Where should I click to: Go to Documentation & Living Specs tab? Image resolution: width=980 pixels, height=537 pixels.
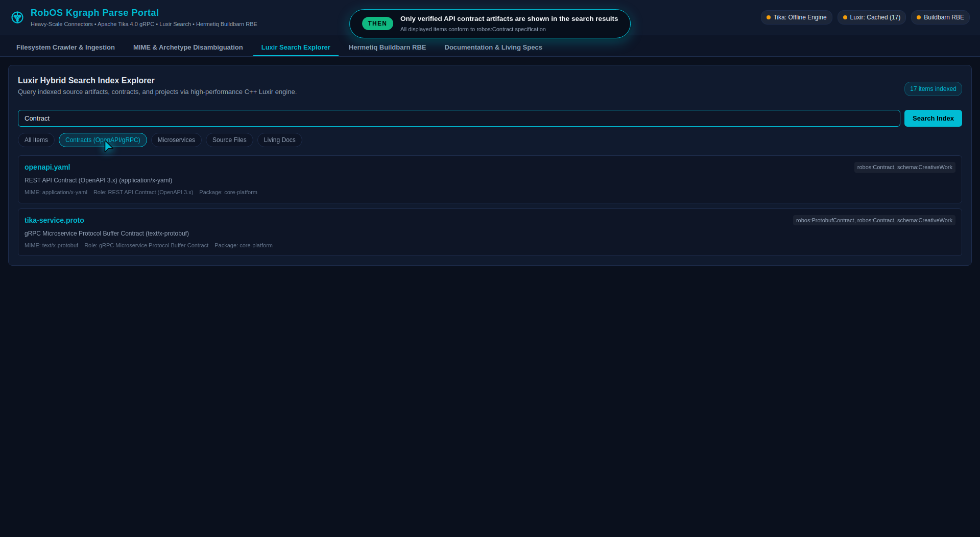coord(493,47)
